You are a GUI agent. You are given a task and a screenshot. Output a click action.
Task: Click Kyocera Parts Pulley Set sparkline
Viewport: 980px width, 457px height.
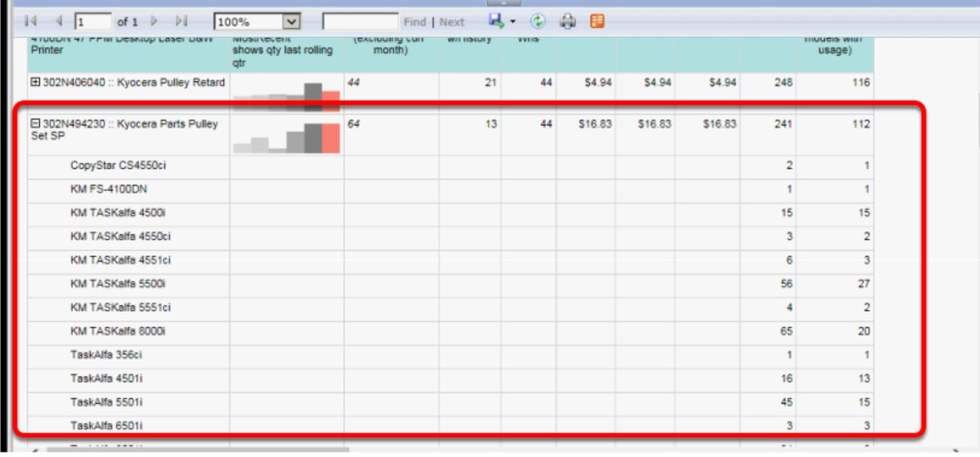click(x=287, y=137)
